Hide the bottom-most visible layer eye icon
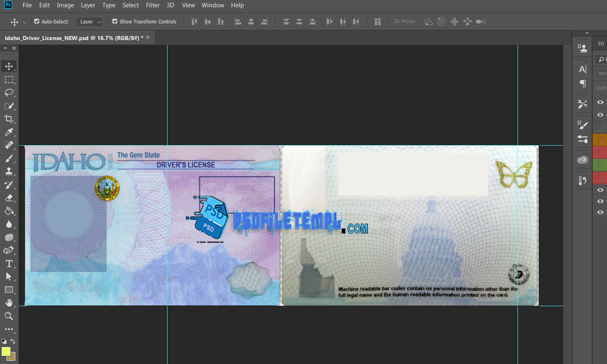The width and height of the screenshot is (607, 364). click(x=600, y=213)
